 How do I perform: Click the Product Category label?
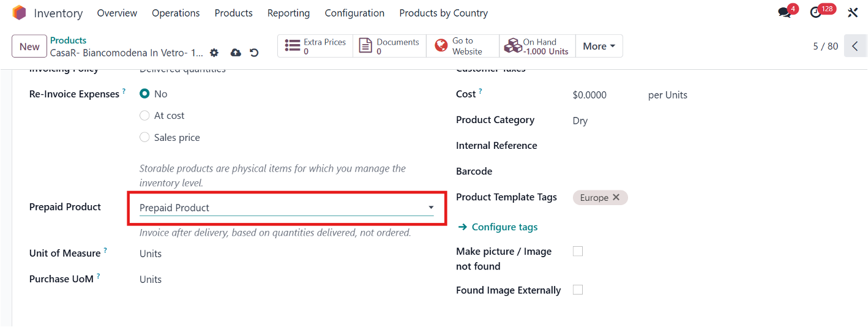tap(495, 119)
